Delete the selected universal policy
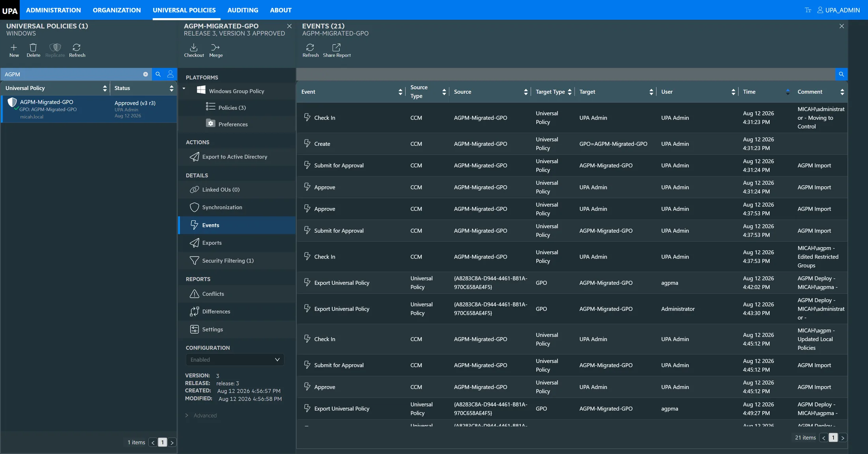Screen dimensions: 868x454 coord(33,51)
